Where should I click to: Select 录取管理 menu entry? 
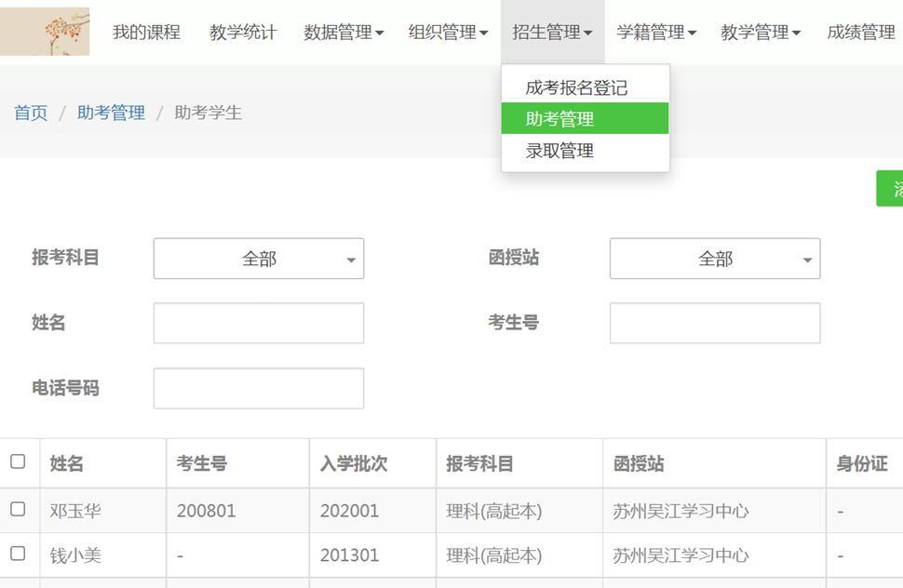pyautogui.click(x=586, y=150)
